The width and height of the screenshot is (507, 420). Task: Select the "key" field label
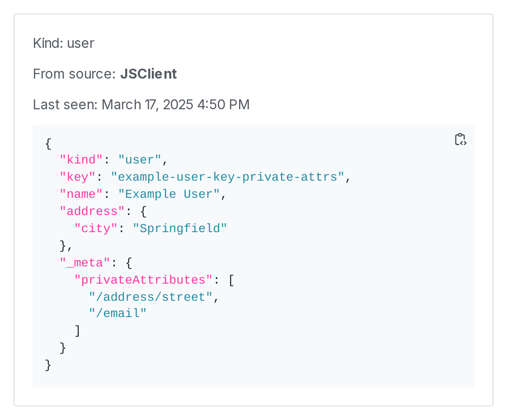[x=77, y=177]
